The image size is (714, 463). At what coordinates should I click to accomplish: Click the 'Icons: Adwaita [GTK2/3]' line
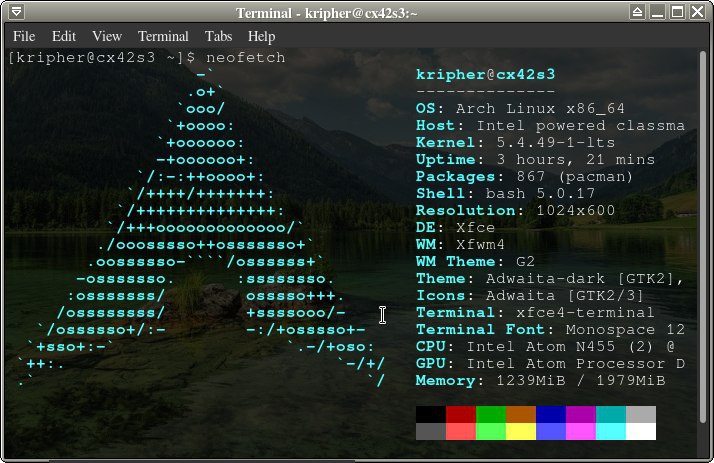coord(530,296)
